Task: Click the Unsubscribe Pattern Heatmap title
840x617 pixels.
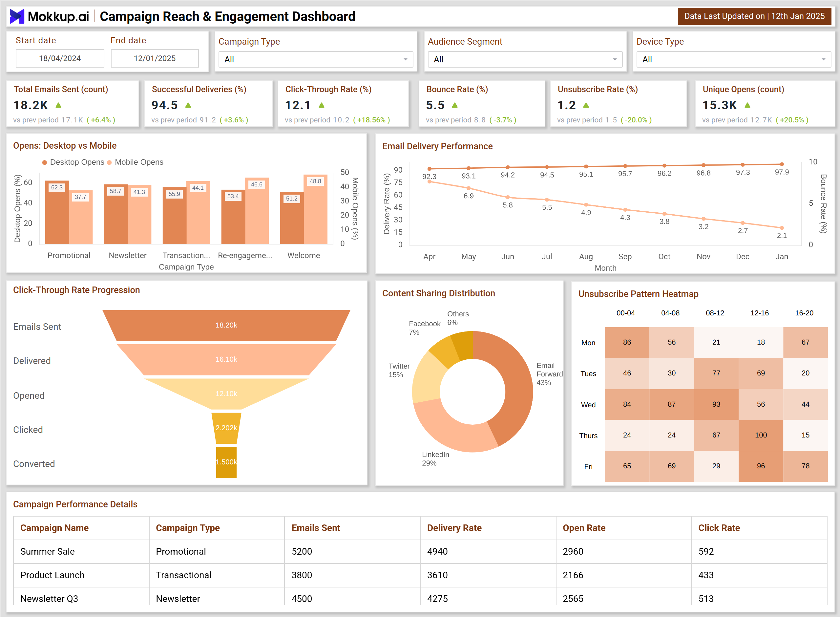Action: point(639,294)
